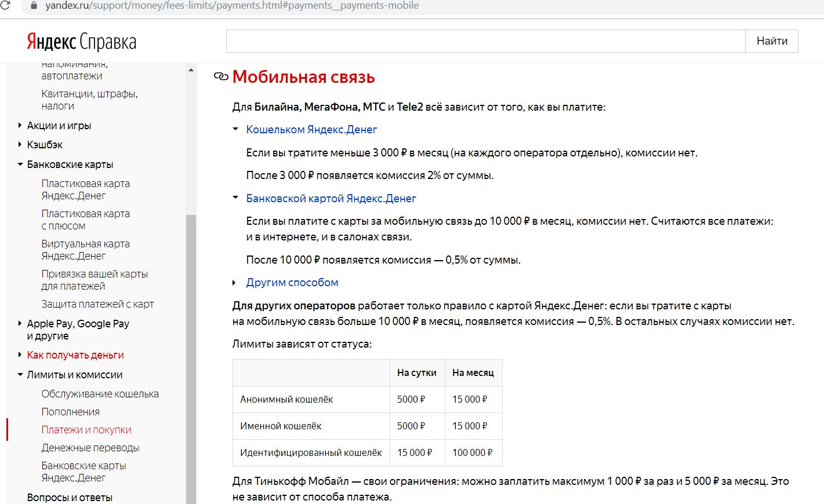This screenshot has width=824, height=504.
Task: Open Квитанции, штрафы, налоги sidebar item
Action: coord(89,100)
